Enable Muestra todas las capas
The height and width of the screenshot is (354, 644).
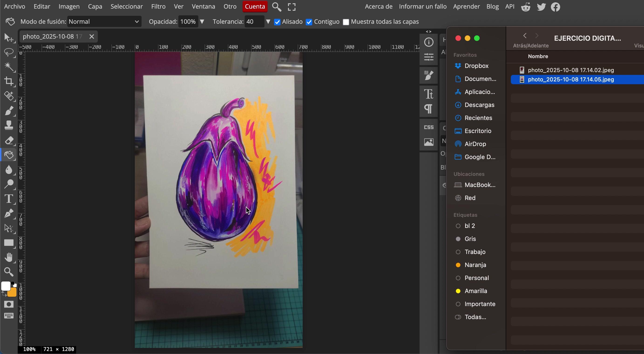[x=346, y=22]
